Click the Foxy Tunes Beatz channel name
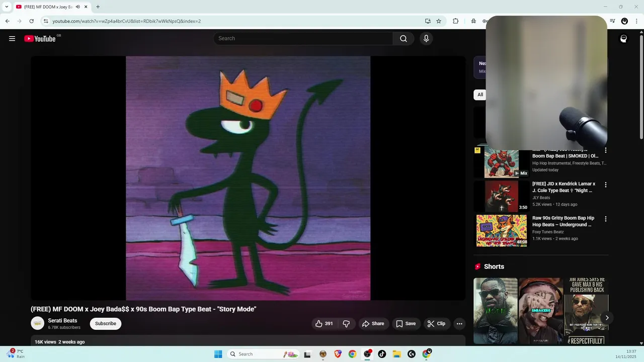 (548, 232)
